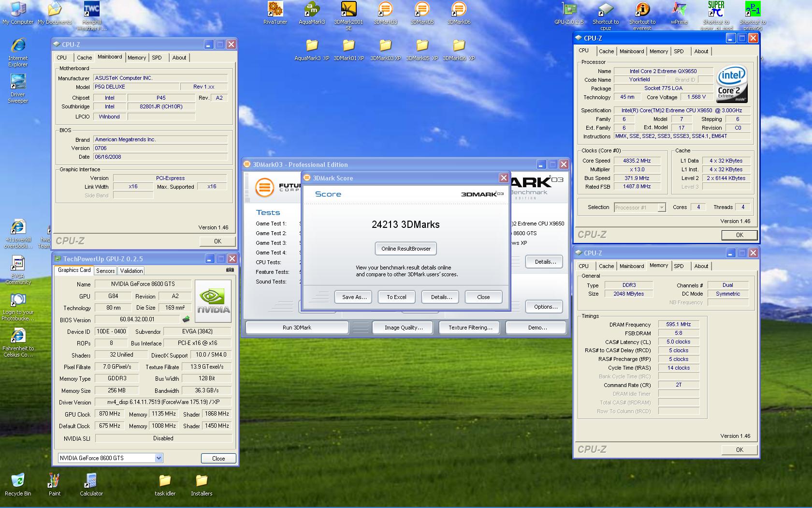Switch to Validation tab in GPU-Z
The height and width of the screenshot is (508, 812).
(x=131, y=271)
